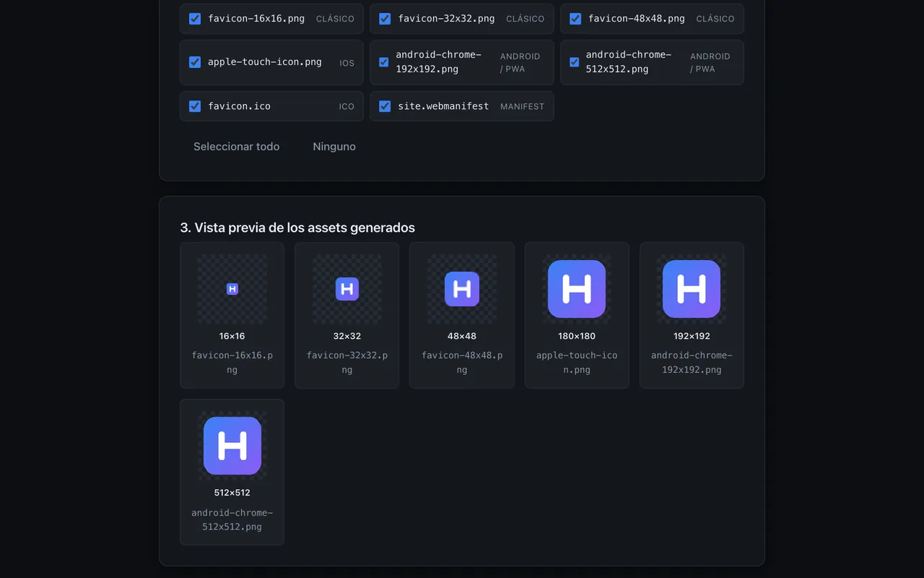Click the 32×32 size label
Viewport: 924px width, 578px height.
click(347, 336)
